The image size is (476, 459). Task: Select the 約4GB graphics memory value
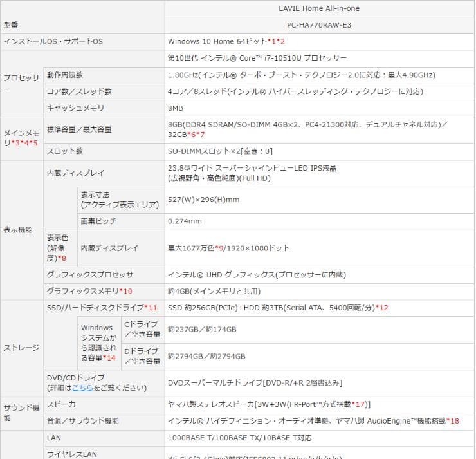[x=214, y=292]
